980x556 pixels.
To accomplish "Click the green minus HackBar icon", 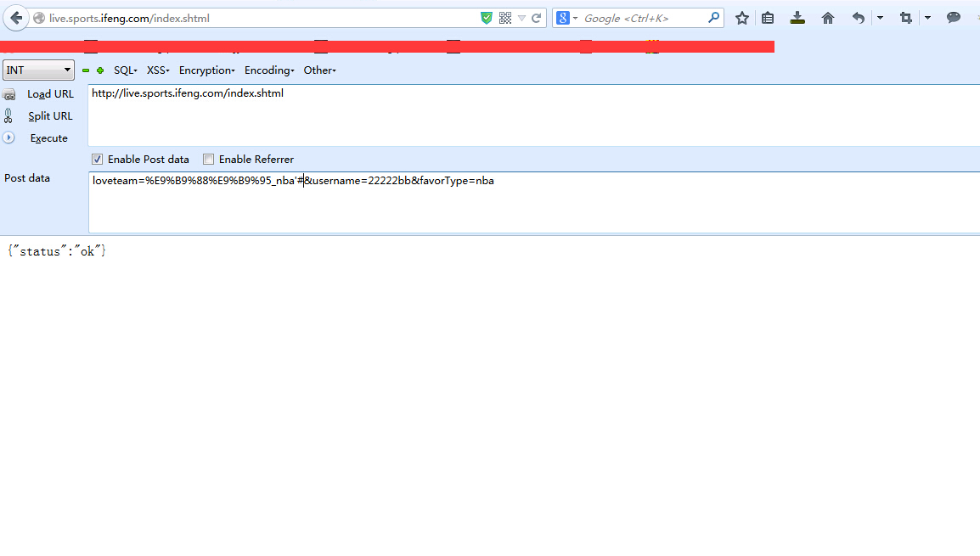I will tap(86, 70).
